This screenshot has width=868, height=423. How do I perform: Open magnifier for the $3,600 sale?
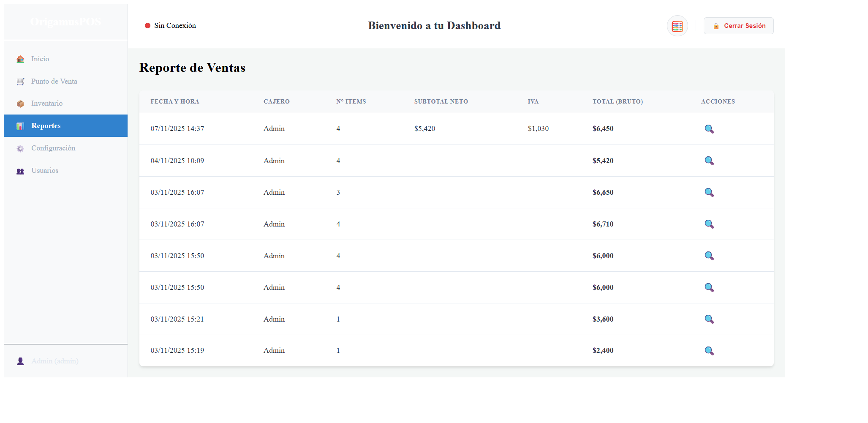pos(709,319)
